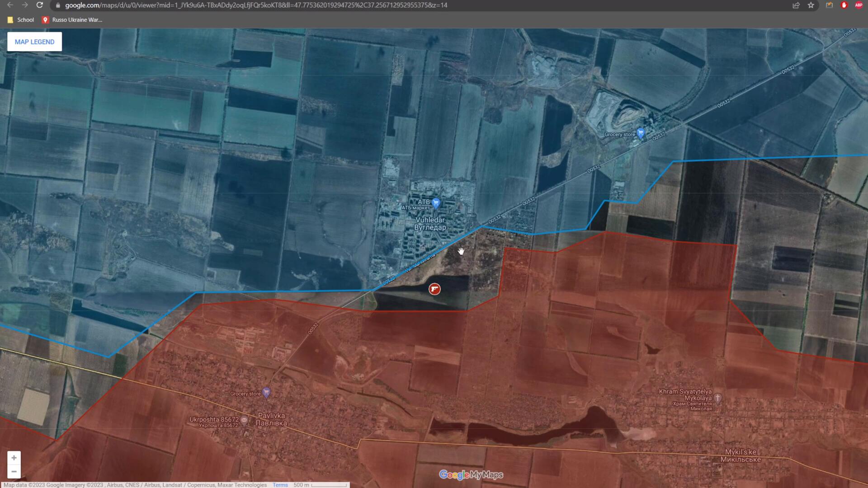Click the Pavlivka Grocery store pin
The width and height of the screenshot is (868, 488).
266,393
